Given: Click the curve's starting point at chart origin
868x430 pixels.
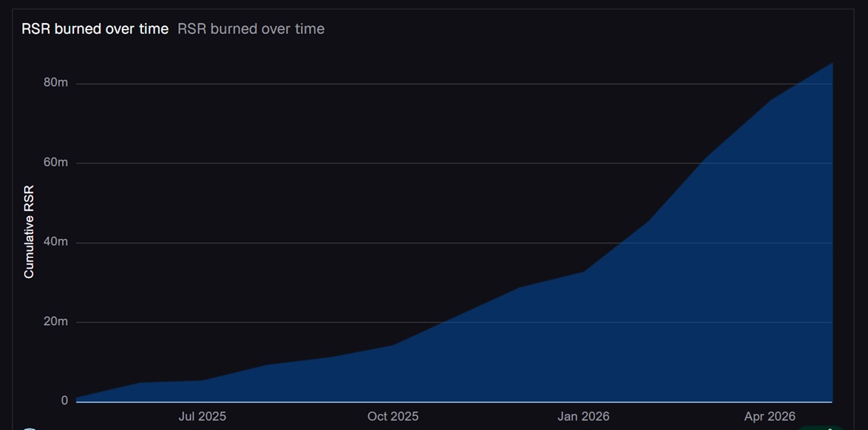Looking at the screenshot, I should click(76, 398).
